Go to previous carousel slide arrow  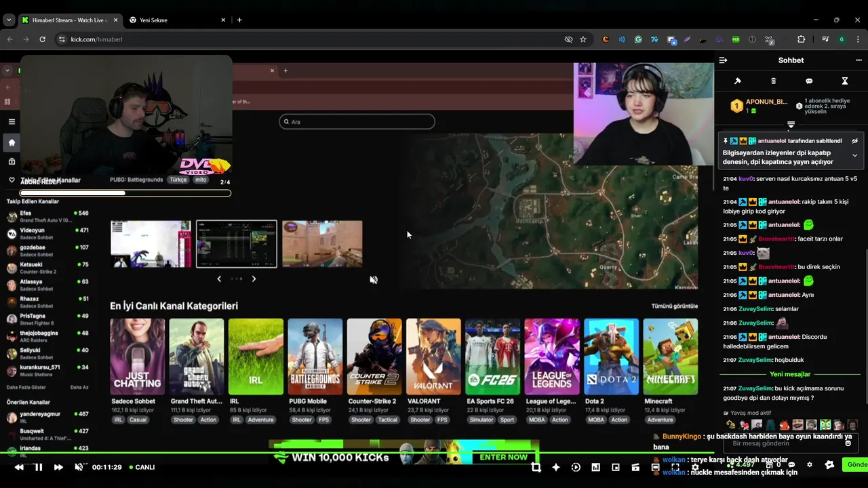(x=218, y=279)
